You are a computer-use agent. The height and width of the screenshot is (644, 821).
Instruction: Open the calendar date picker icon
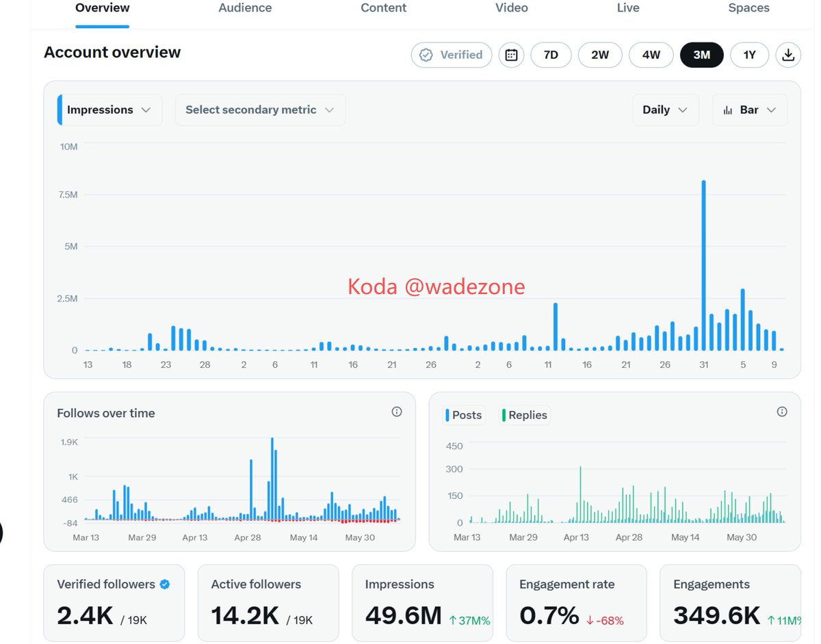click(511, 55)
